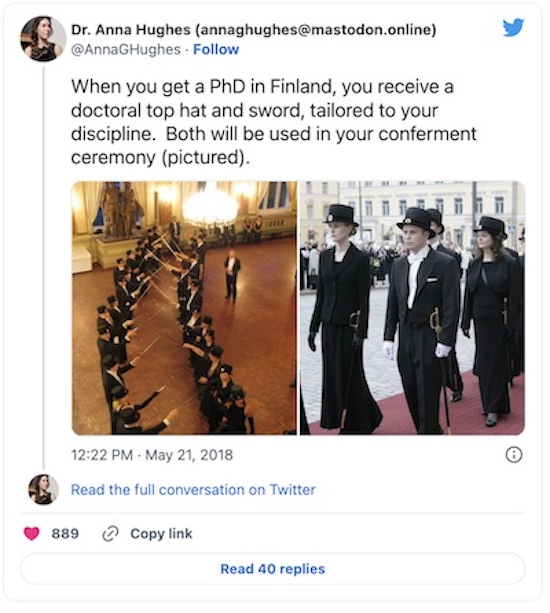
Task: Click the chandelier in the ceremony photo
Action: point(210,206)
